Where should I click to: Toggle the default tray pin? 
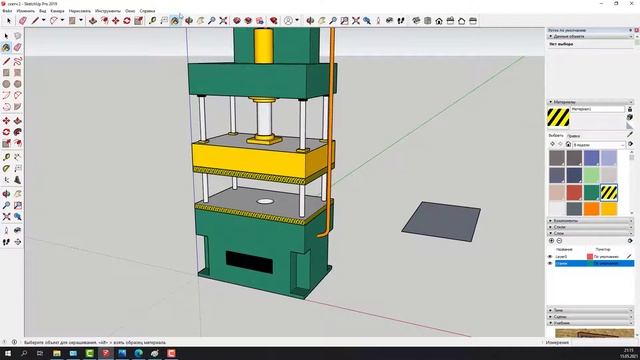631,30
